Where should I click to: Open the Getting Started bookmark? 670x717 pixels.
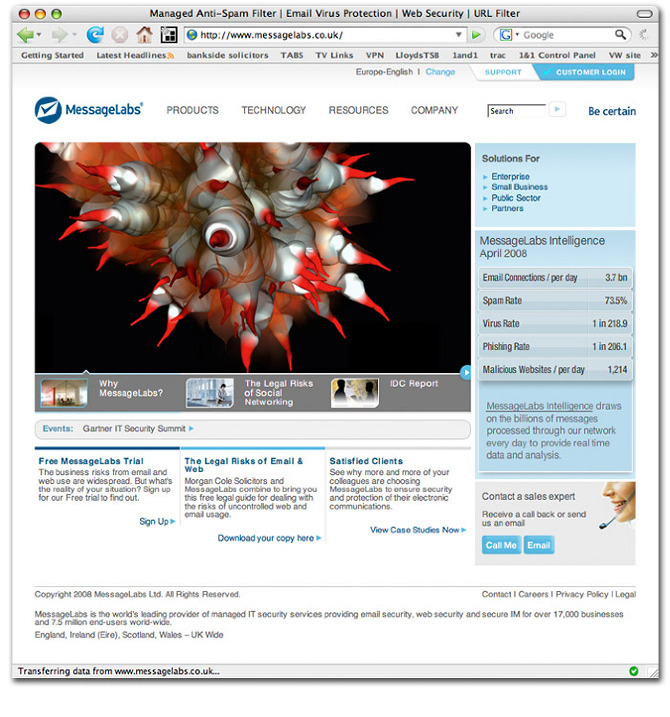coord(52,55)
